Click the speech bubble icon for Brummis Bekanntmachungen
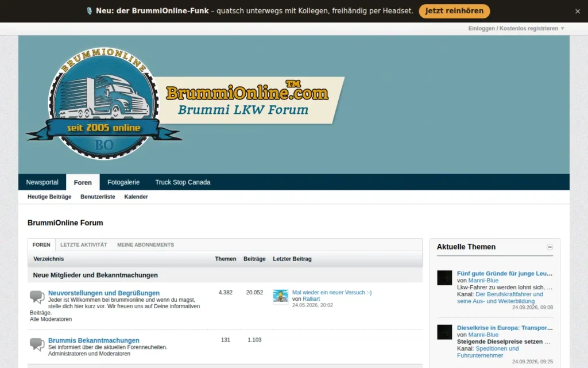Screen dimensions: 588x368 coord(37,344)
